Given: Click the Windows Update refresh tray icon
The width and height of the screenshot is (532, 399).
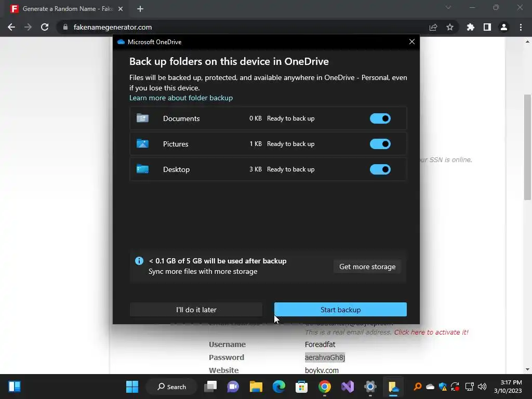Looking at the screenshot, I should tap(455, 387).
